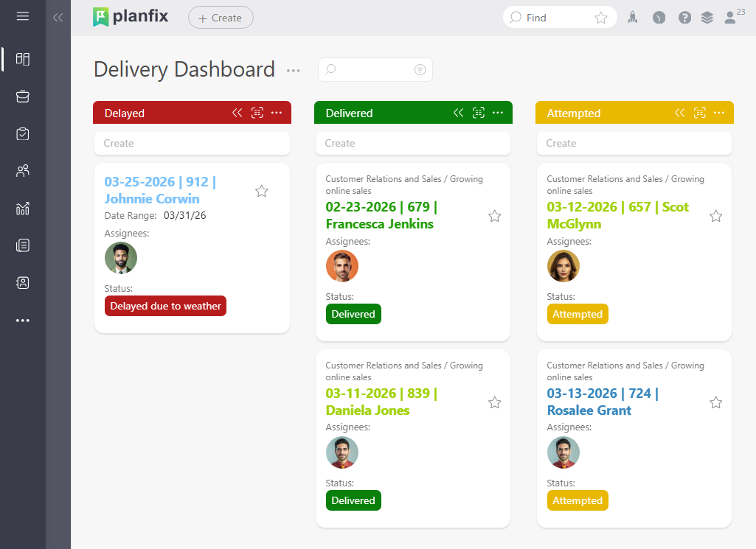The height and width of the screenshot is (549, 756).
Task: Click the rocket launch icon in top bar
Action: [632, 17]
